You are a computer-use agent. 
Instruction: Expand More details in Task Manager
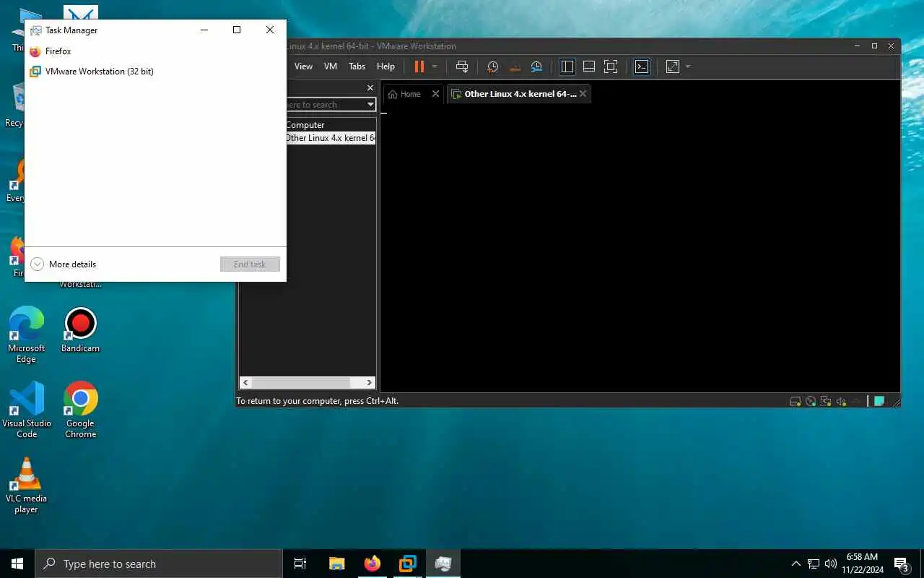click(x=63, y=264)
